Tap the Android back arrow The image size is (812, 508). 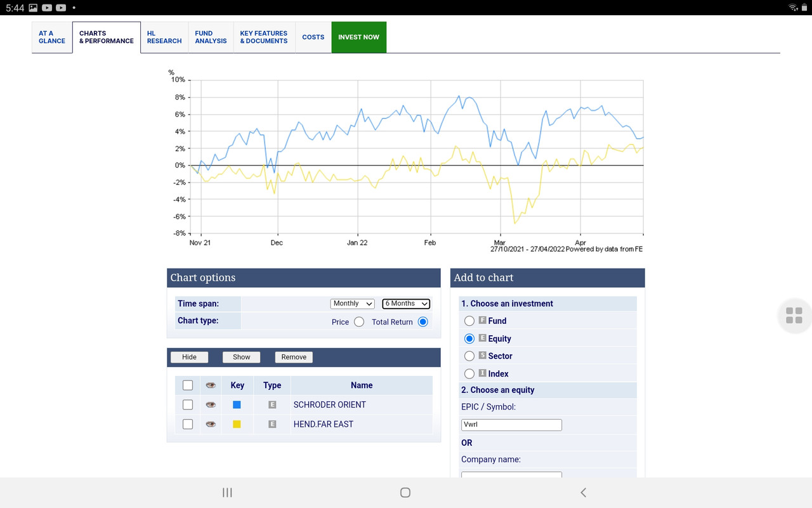[584, 492]
